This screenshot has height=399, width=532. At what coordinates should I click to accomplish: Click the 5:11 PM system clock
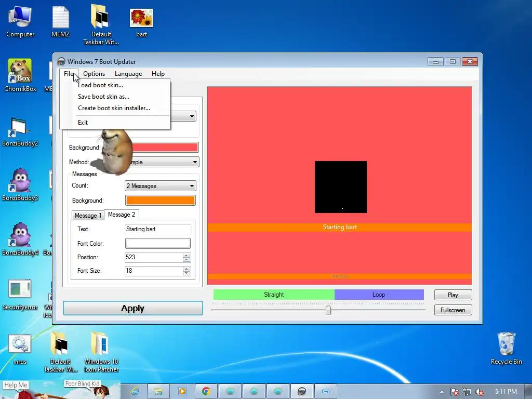[x=506, y=392]
